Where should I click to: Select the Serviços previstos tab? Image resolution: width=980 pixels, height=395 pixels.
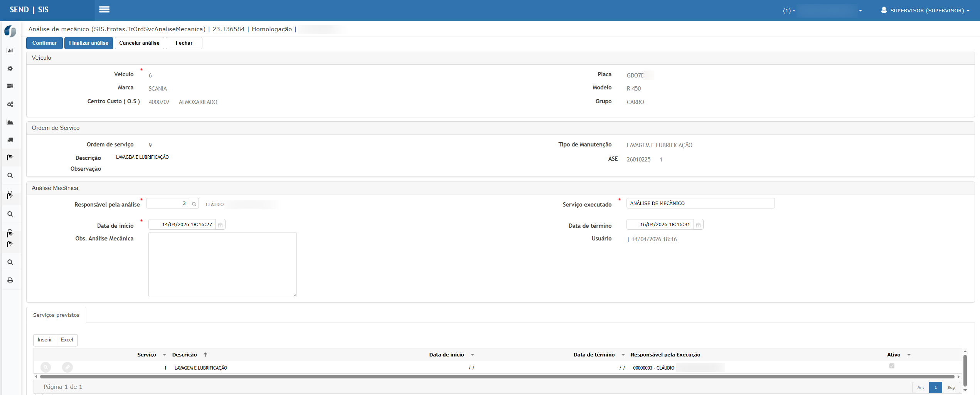(56, 315)
